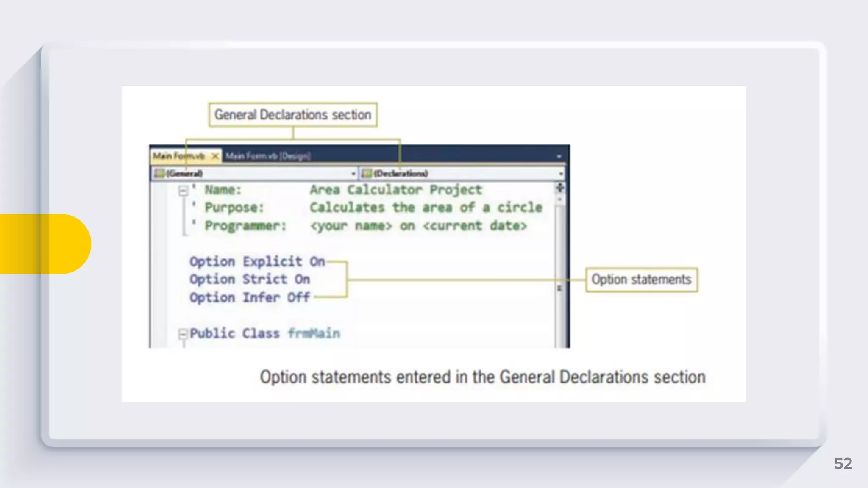
Task: Click on Option Infer Off line
Action: [x=250, y=298]
